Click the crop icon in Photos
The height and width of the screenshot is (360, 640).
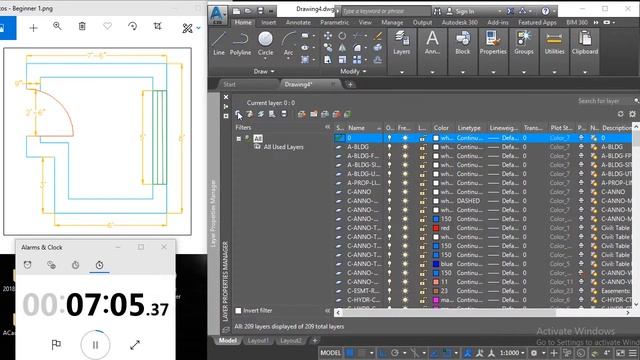pyautogui.click(x=158, y=27)
